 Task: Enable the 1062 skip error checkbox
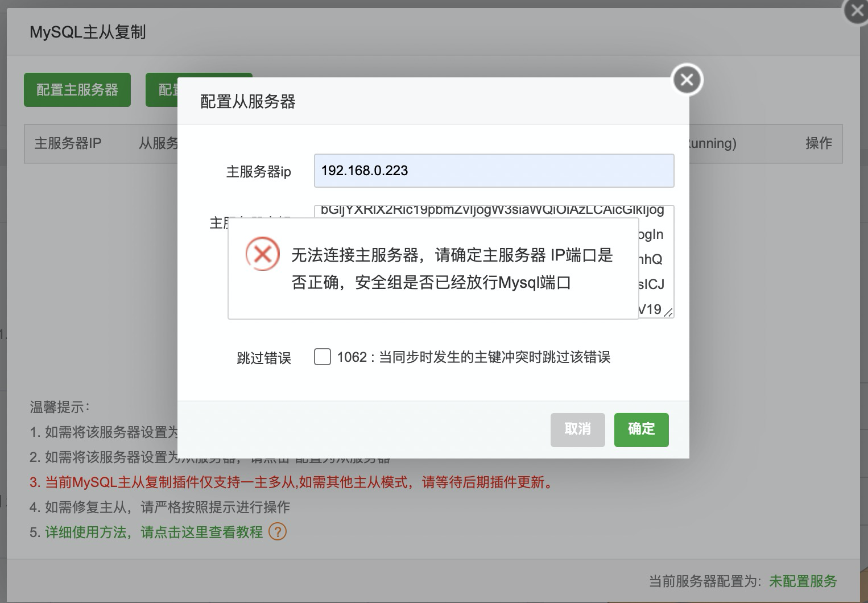pos(323,357)
